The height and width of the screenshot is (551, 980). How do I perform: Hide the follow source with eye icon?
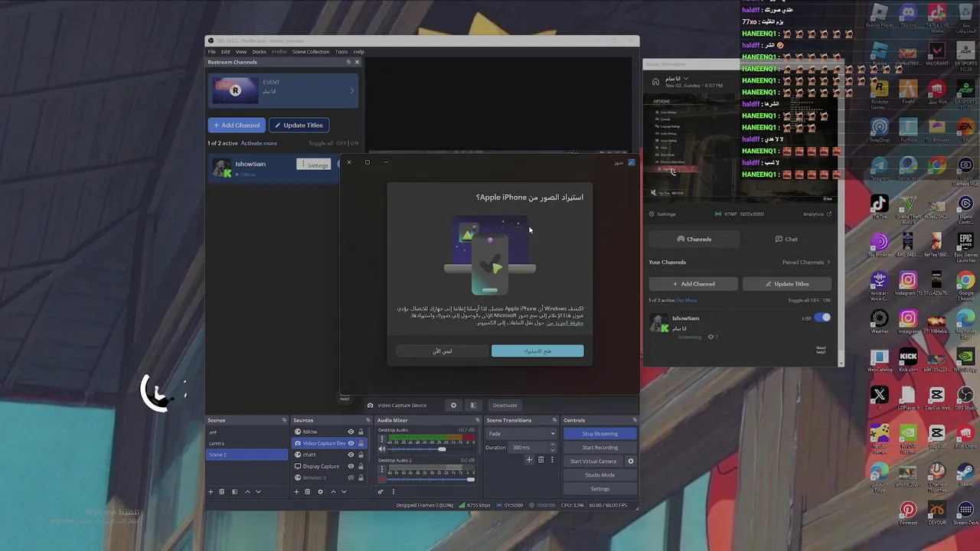(351, 432)
